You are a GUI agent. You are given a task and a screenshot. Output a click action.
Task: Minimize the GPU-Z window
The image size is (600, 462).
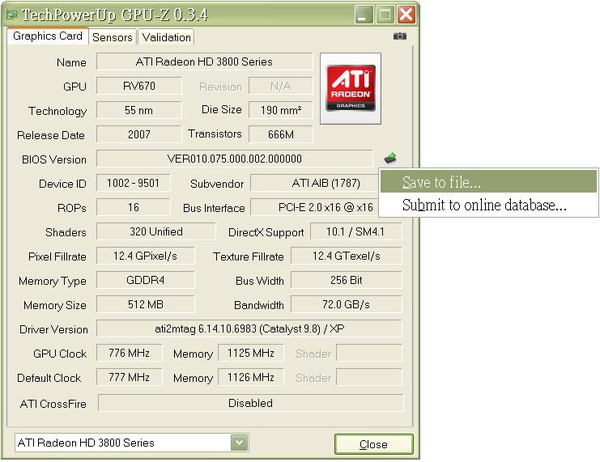point(363,15)
